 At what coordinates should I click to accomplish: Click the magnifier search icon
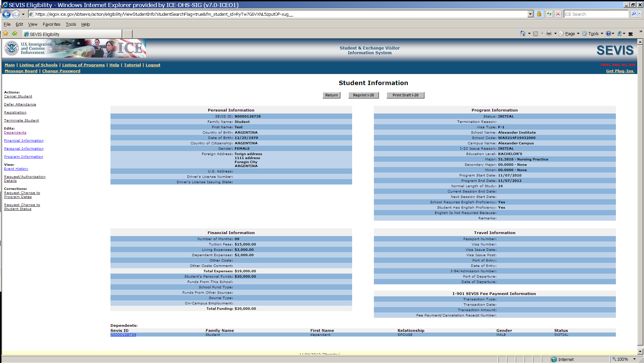(633, 14)
